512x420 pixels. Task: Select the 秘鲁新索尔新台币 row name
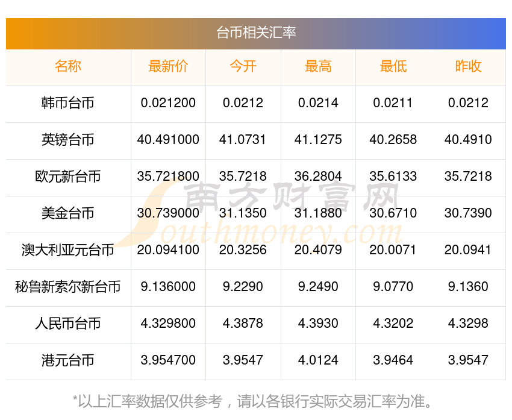pos(68,287)
